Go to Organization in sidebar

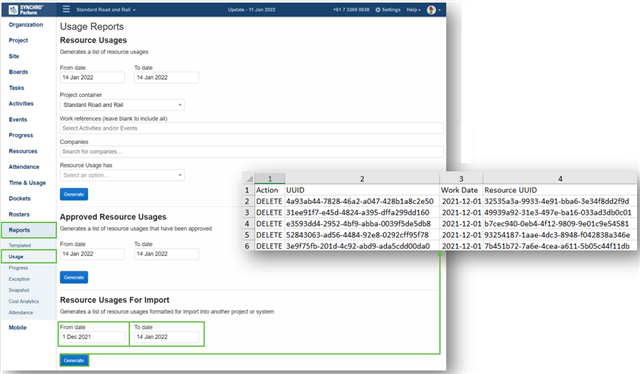pyautogui.click(x=26, y=24)
